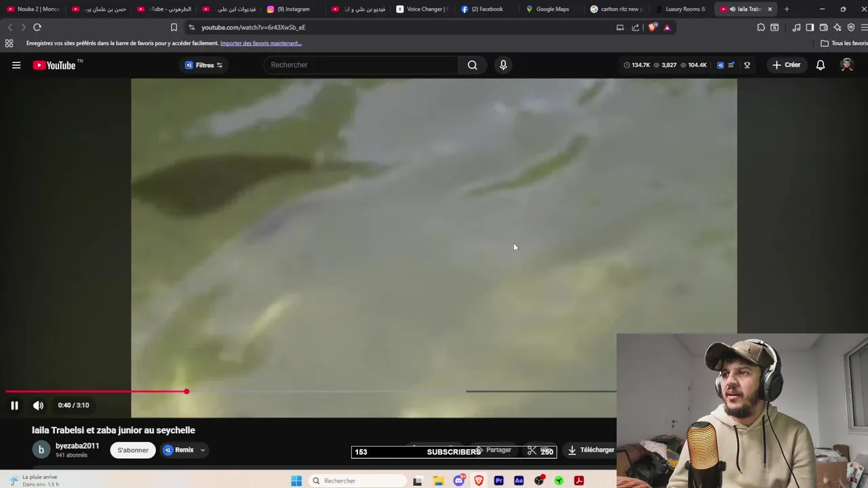Open Adobe Premiere Pro from taskbar
This screenshot has height=488, width=868.
pos(498,481)
